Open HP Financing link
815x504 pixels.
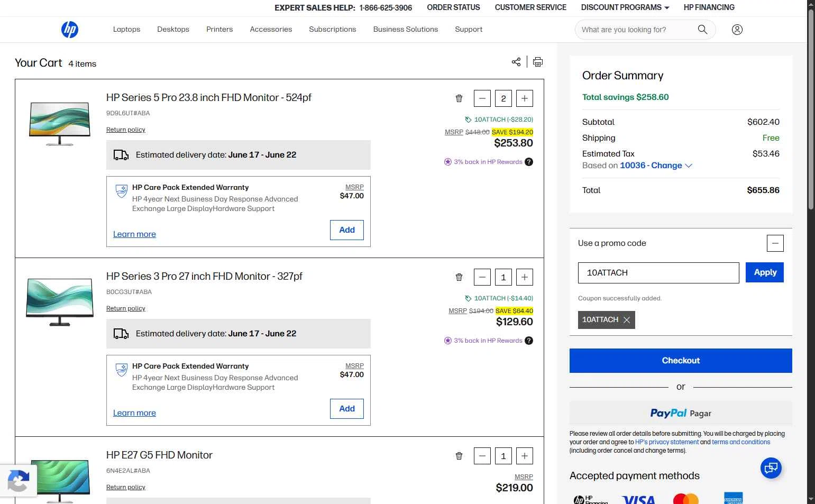click(x=709, y=7)
